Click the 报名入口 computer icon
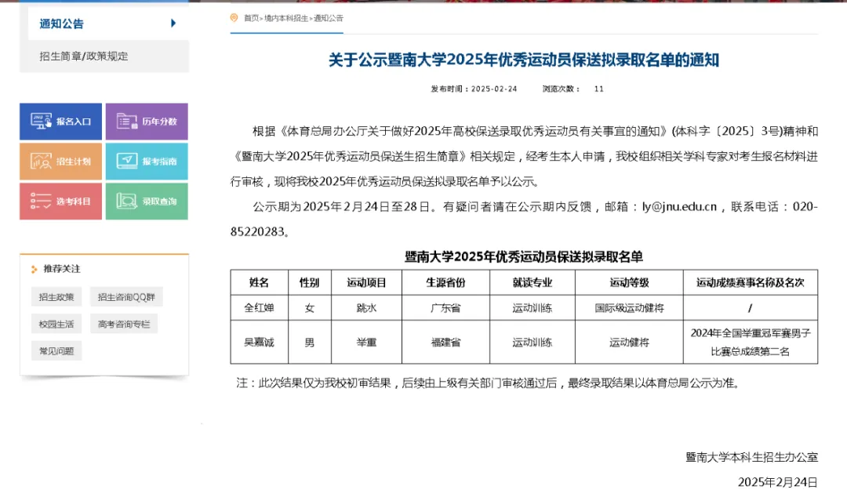 (x=41, y=121)
